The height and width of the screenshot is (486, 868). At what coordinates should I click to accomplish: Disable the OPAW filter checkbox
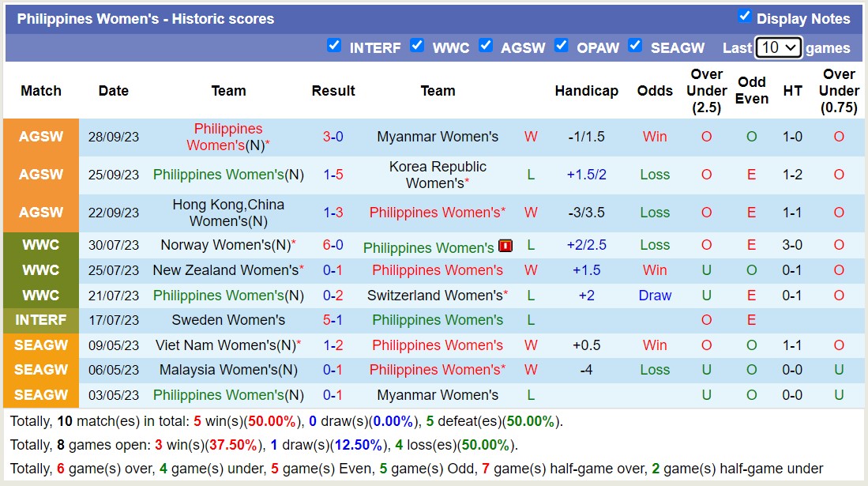click(562, 46)
